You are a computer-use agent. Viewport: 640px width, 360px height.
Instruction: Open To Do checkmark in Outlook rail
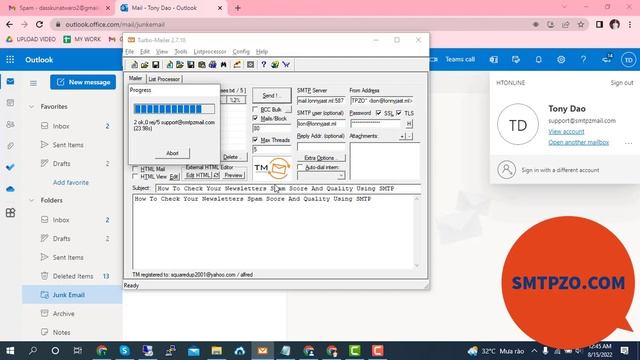[x=10, y=167]
